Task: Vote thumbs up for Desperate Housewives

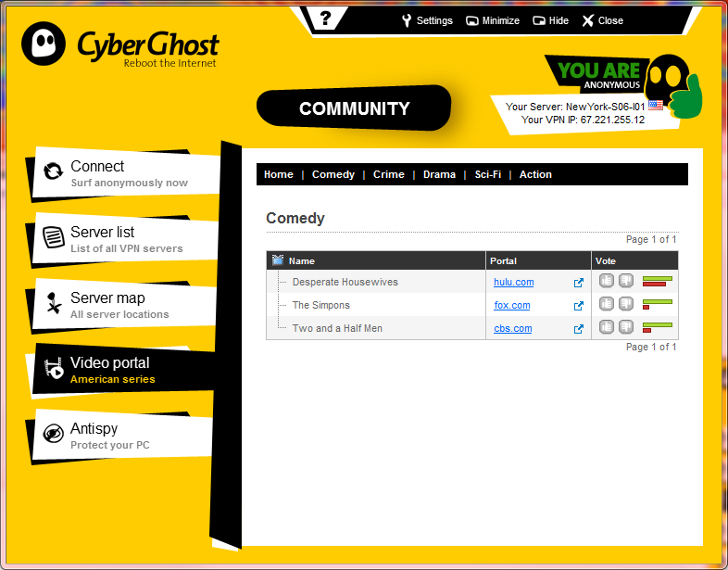Action: (607, 281)
